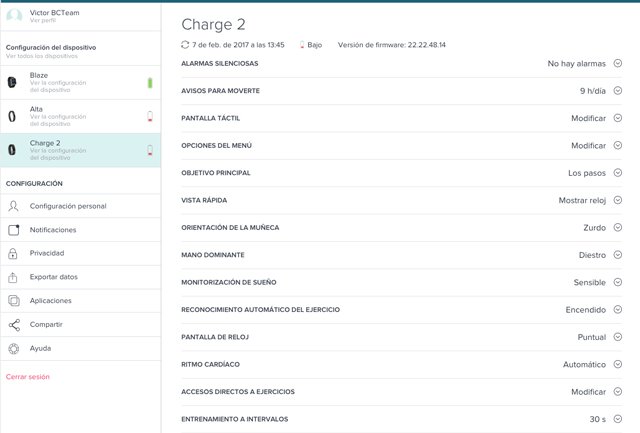Click the Los pasos value
This screenshot has width=640, height=433.
(587, 173)
